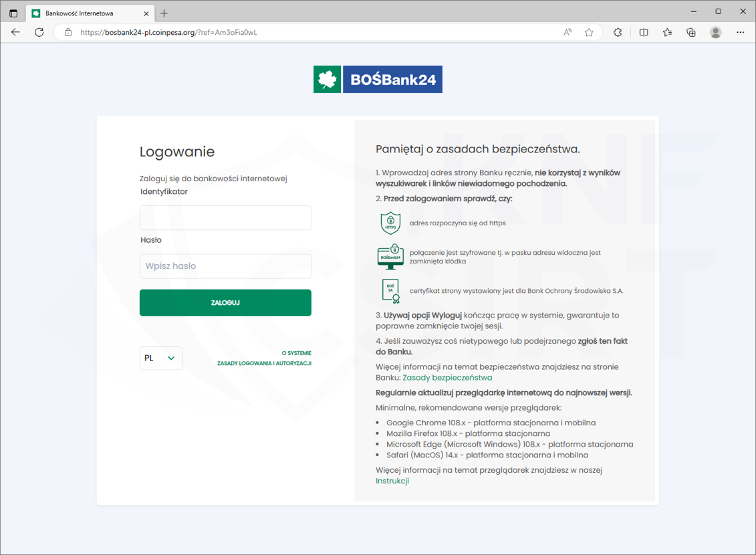Toggle split screen view icon

[x=644, y=32]
